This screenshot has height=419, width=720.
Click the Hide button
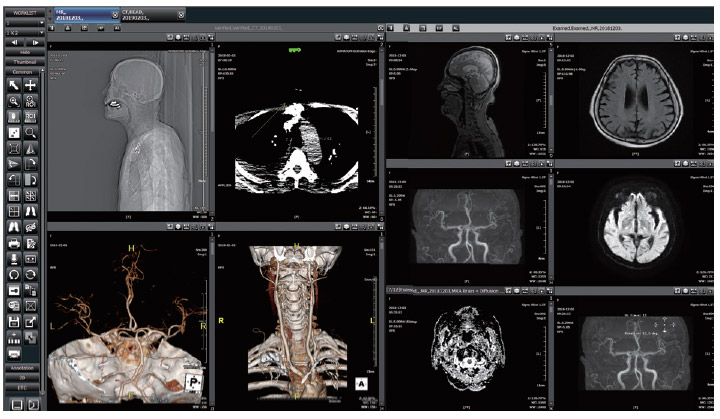click(23, 52)
